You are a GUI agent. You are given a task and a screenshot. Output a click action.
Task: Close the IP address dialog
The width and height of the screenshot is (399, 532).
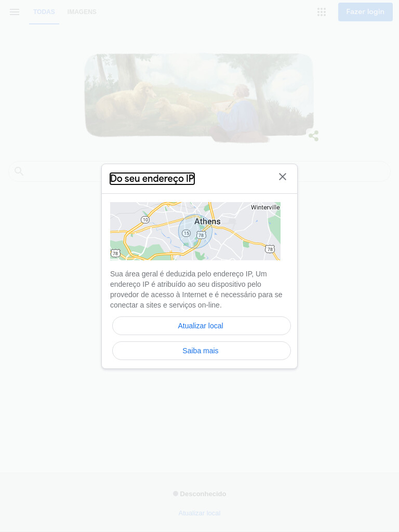coord(283,177)
